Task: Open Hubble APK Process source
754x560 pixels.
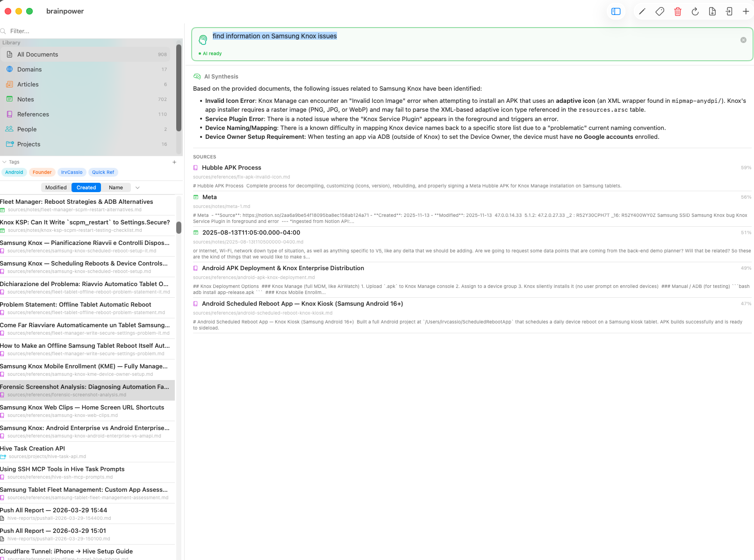Action: [472, 176]
